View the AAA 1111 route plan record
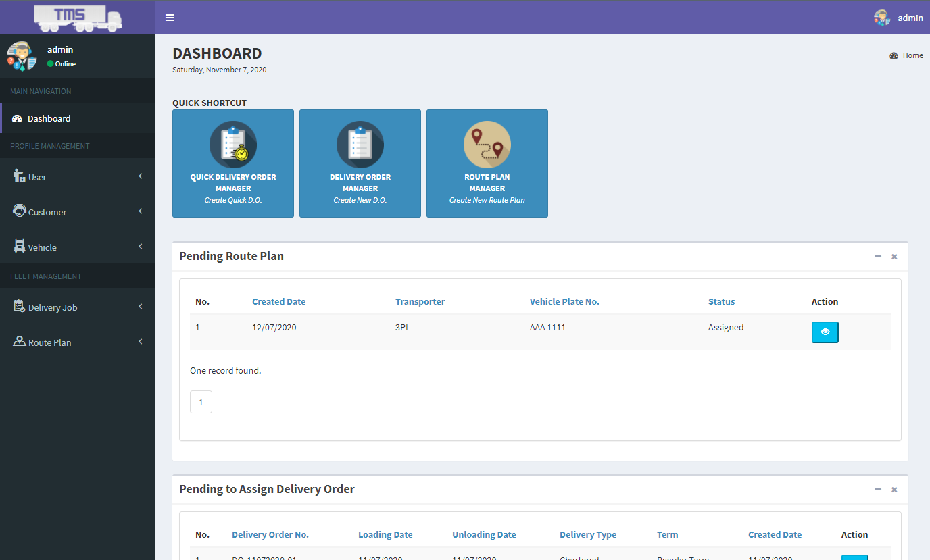The image size is (930, 560). coord(825,332)
